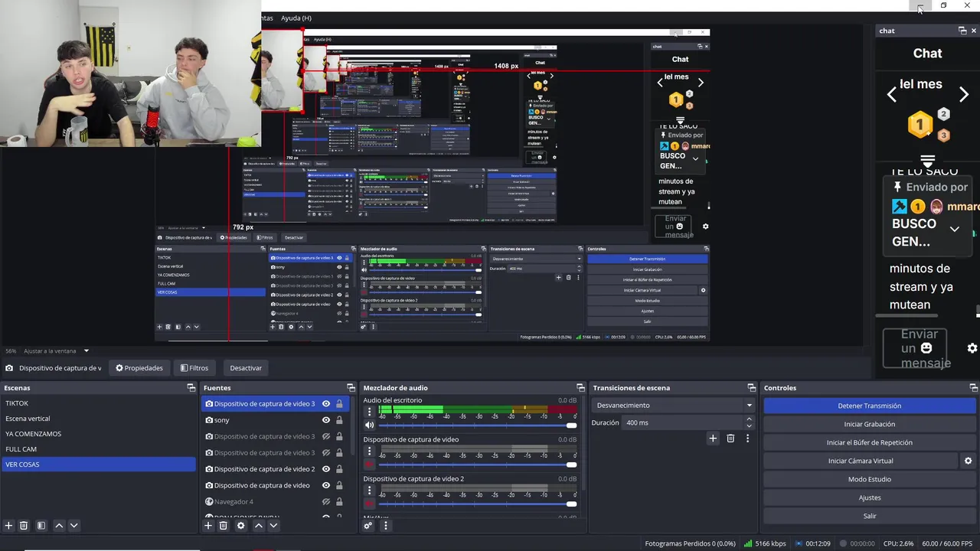980x551 pixels.
Task: Unlock Dispositivo de captura de video 2 source
Action: tap(339, 469)
